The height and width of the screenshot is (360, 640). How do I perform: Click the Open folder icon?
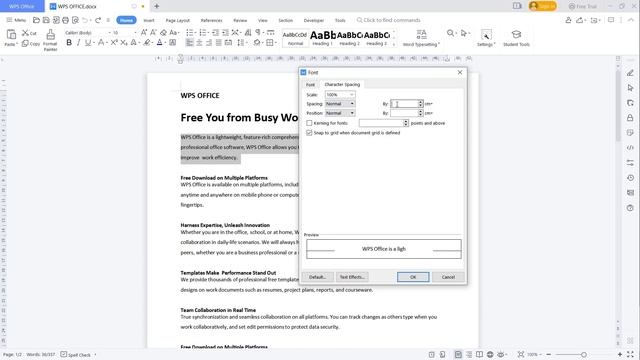(36, 20)
